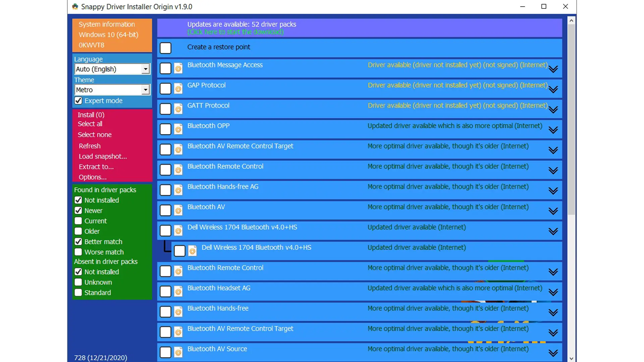
Task: Click the vertical scrollbar down arrow
Action: pos(572,358)
